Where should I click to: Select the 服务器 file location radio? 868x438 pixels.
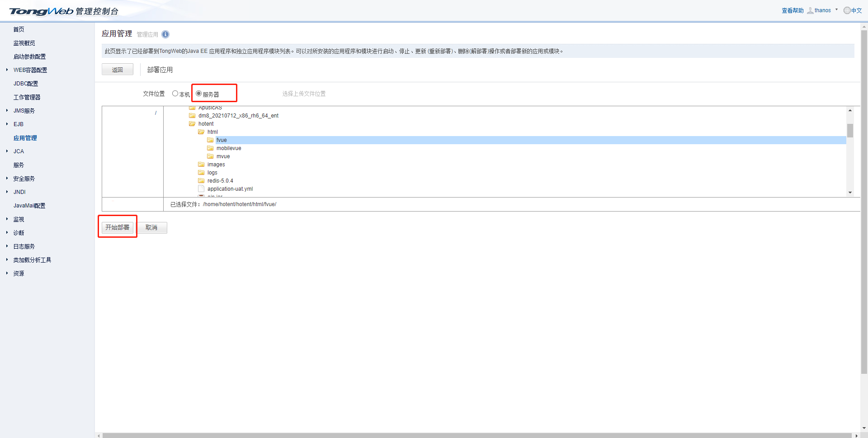[x=198, y=94]
